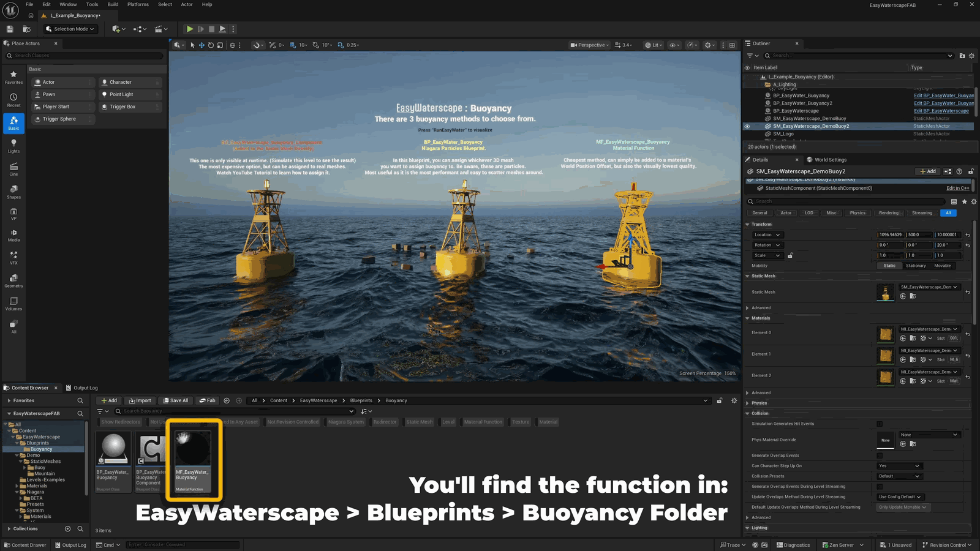The image size is (980, 551).
Task: Open Selection Mode dropdown
Action: tap(70, 29)
